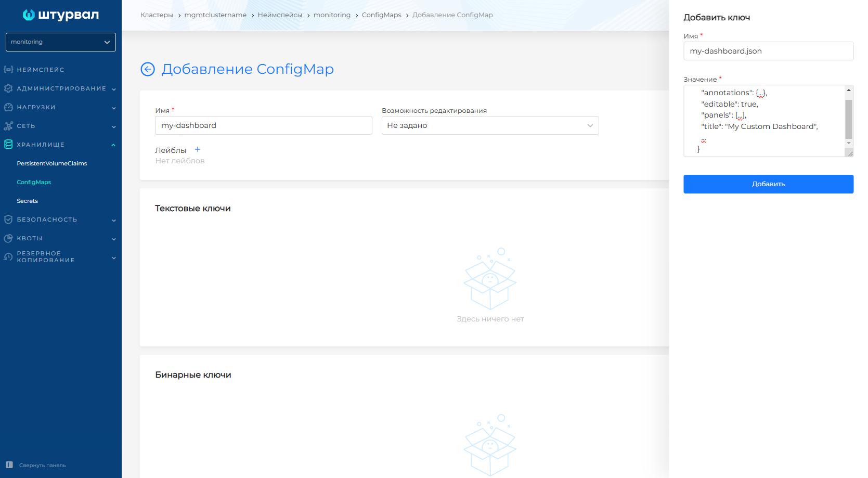This screenshot has height=478, width=868.
Task: Expand the Резервное копирование section
Action: click(113, 257)
